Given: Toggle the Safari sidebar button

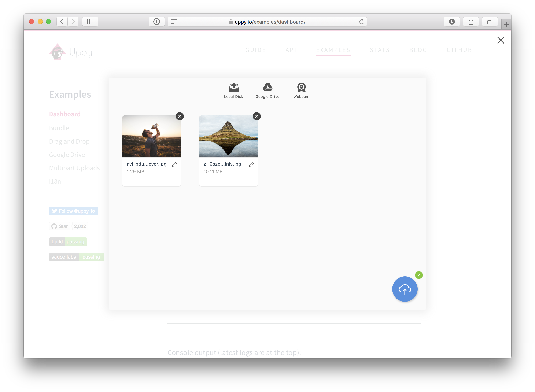Looking at the screenshot, I should [90, 22].
